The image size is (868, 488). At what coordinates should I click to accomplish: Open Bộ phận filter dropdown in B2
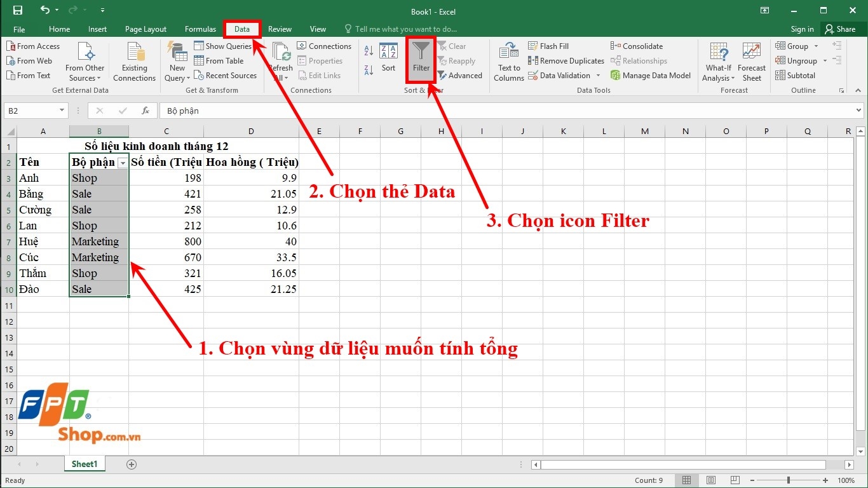123,163
